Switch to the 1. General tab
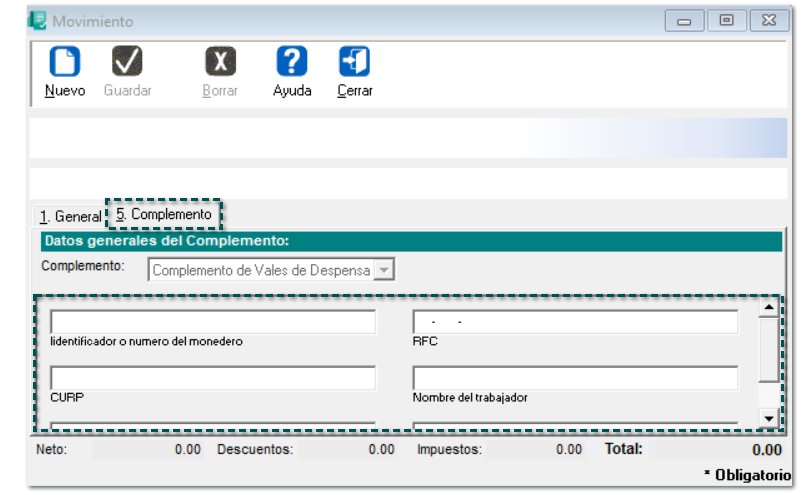 [x=70, y=216]
